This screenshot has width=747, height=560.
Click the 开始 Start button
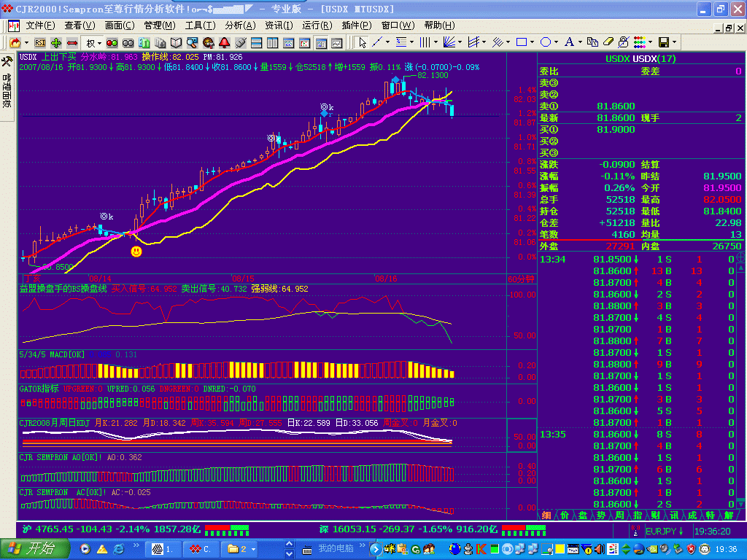pyautogui.click(x=34, y=549)
